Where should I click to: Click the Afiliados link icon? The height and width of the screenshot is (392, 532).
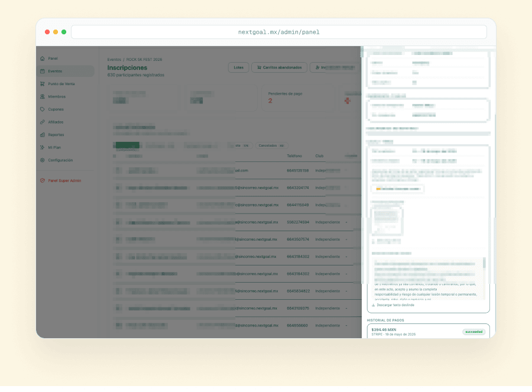pyautogui.click(x=43, y=122)
